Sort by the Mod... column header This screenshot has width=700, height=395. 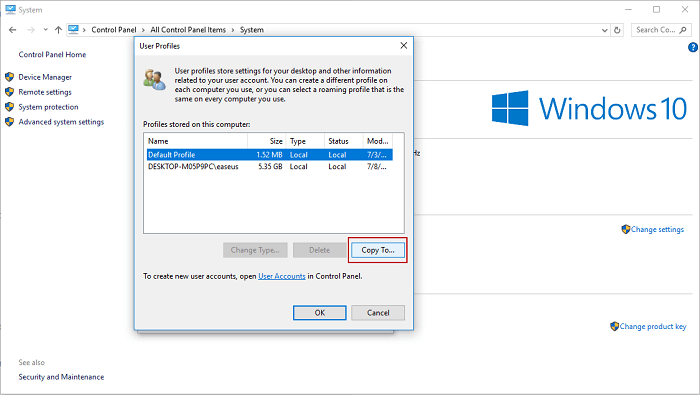378,141
